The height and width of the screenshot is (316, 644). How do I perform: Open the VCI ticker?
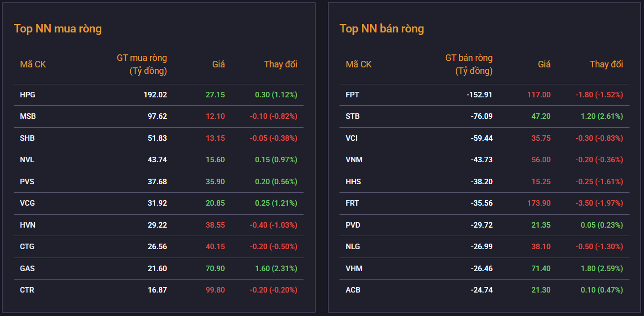point(352,138)
